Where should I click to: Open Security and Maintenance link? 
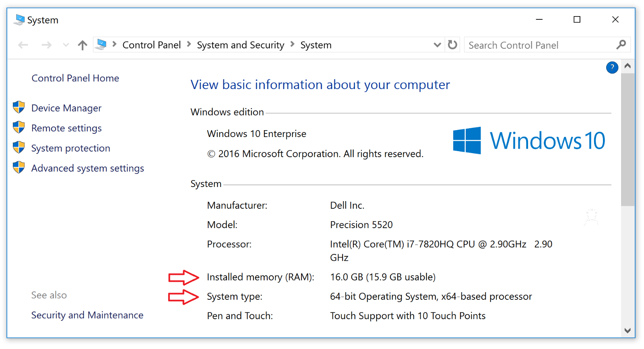click(87, 315)
